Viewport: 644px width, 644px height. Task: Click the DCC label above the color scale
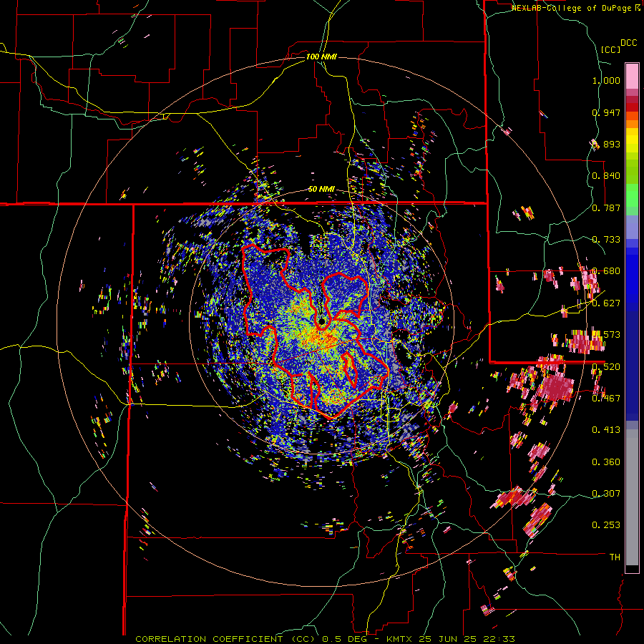[x=628, y=43]
